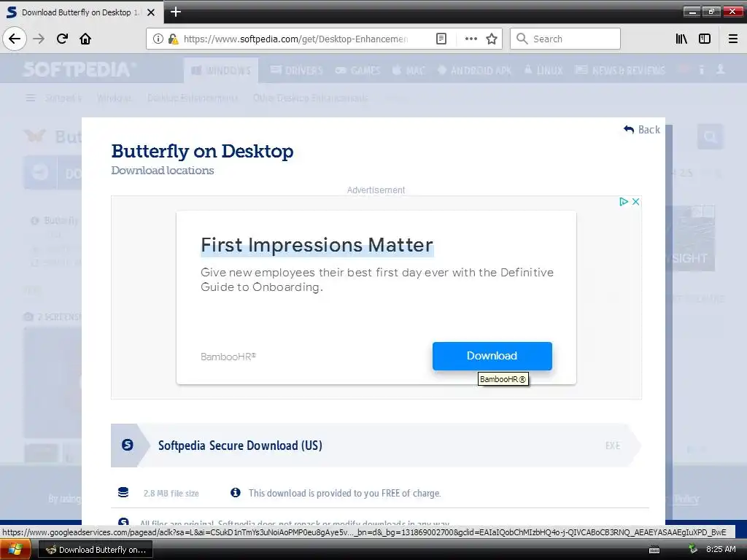Click the padlock warning icon in address bar
The width and height of the screenshot is (747, 560).
coord(173,39)
